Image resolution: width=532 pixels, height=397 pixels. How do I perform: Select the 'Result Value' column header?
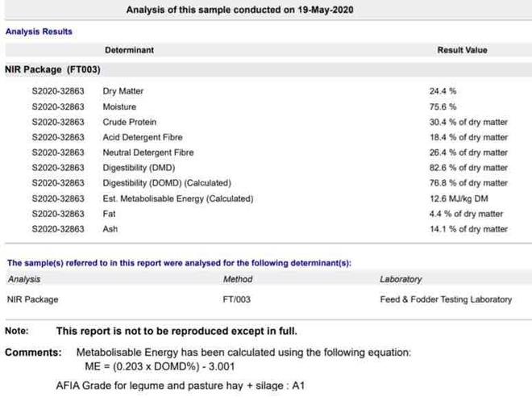[x=462, y=50]
